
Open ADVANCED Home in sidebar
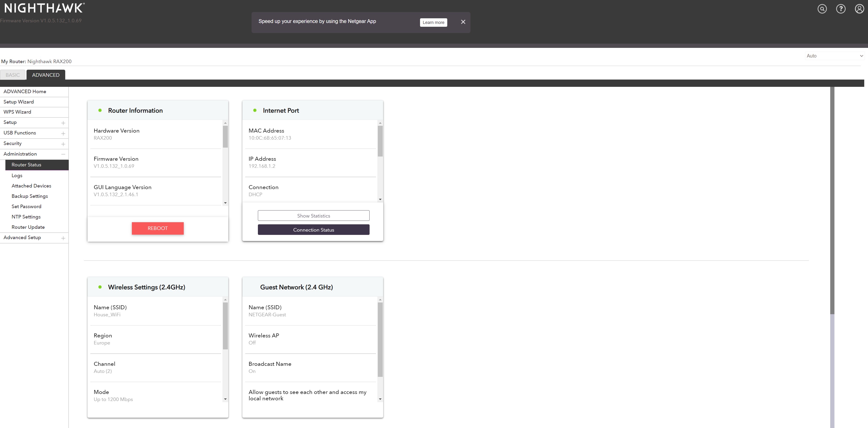click(x=25, y=91)
